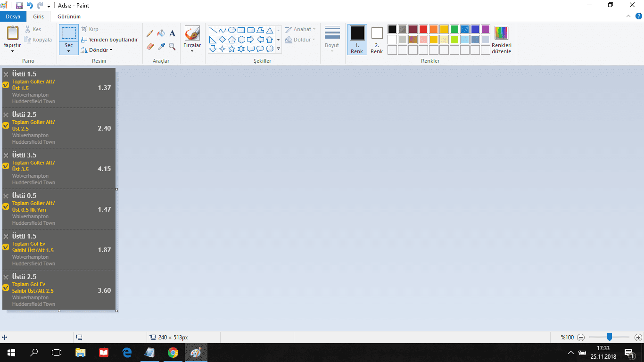Switch to the Giriş tab
The height and width of the screenshot is (362, 644).
pyautogui.click(x=38, y=16)
